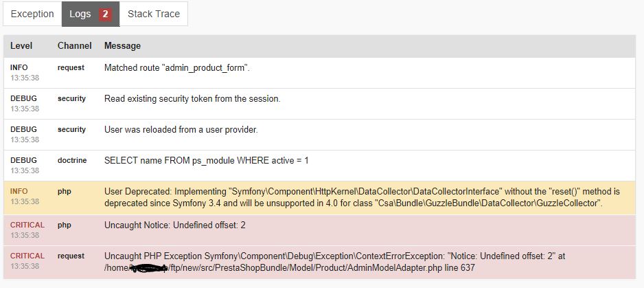Click the 'Uncaught Notice: Undefined offset: 2' message
Image resolution: width=644 pixels, height=288 pixels.
tap(175, 225)
